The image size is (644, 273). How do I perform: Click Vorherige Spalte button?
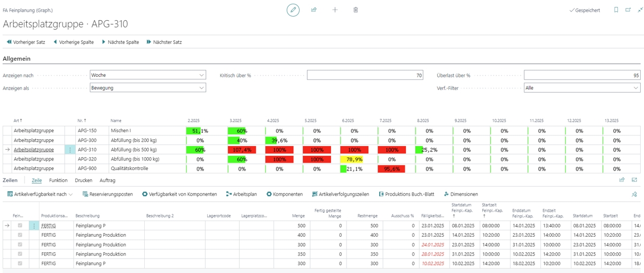(74, 42)
